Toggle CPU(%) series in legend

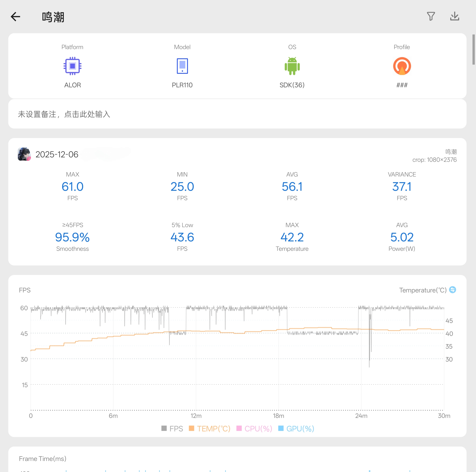(x=254, y=428)
